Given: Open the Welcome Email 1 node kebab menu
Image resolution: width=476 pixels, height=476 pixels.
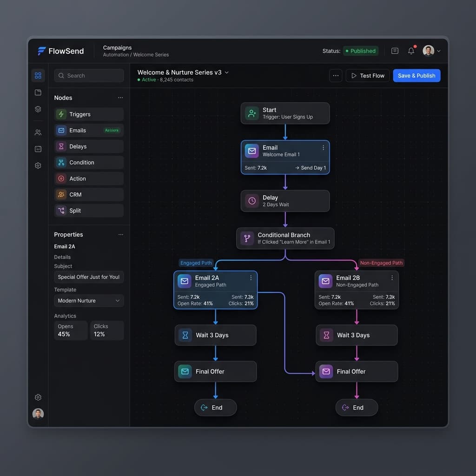Looking at the screenshot, I should coord(324,147).
